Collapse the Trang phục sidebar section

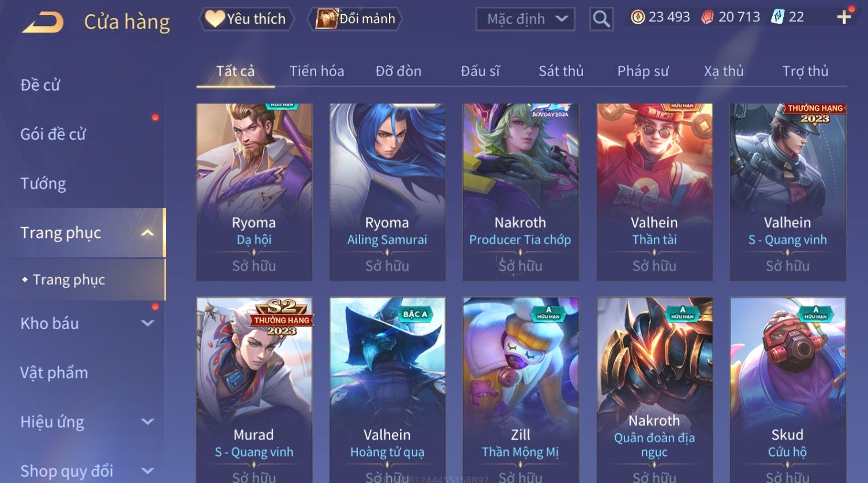pyautogui.click(x=148, y=233)
